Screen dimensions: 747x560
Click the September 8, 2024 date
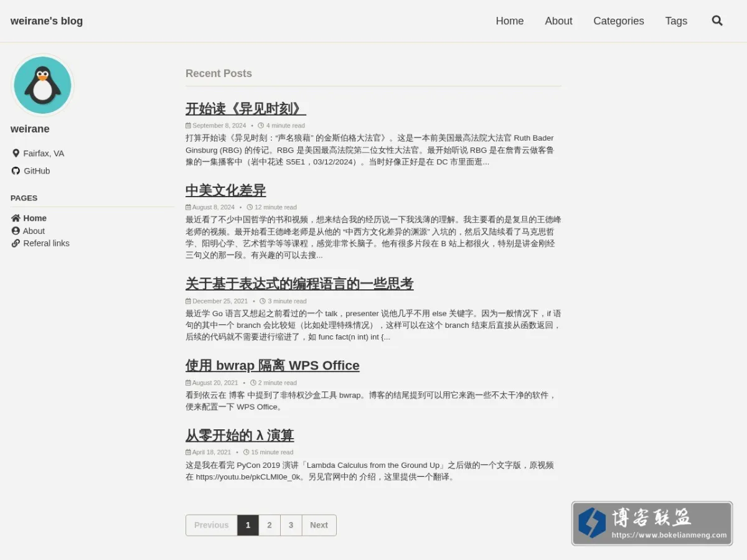[x=219, y=125]
